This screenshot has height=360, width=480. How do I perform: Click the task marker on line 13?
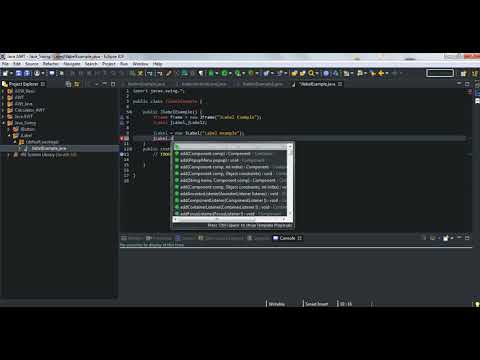(x=122, y=154)
